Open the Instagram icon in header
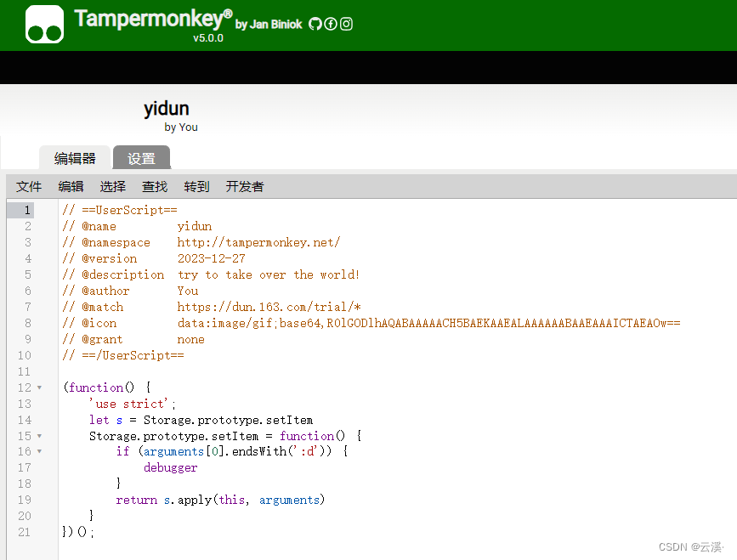 347,24
